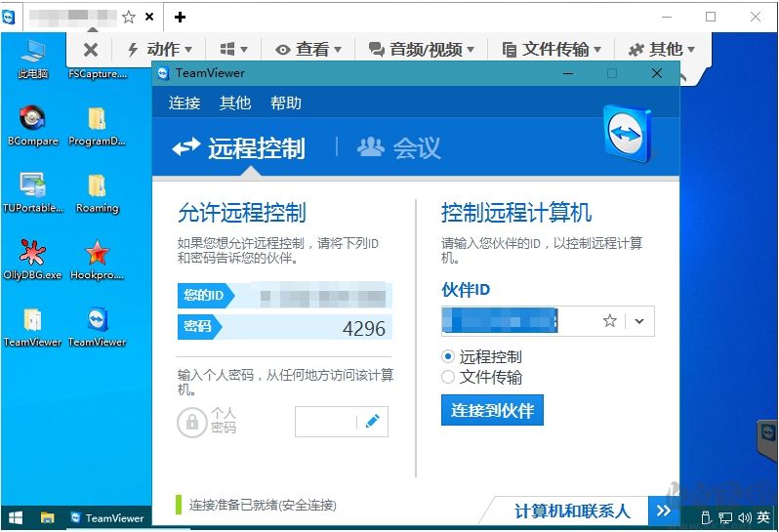The image size is (779, 532).
Task: Open the 动作 (Actions) toolbar menu
Action: (160, 49)
